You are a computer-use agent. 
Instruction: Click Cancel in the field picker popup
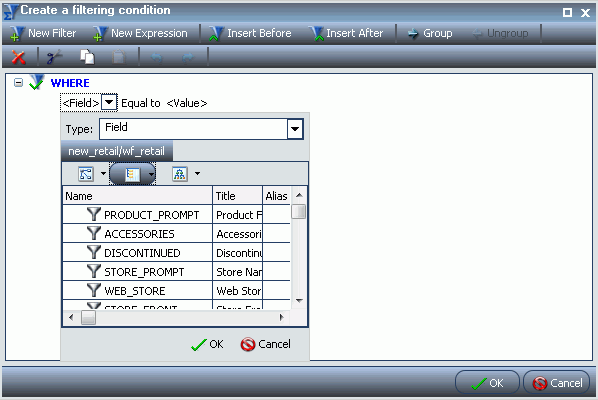[x=266, y=344]
